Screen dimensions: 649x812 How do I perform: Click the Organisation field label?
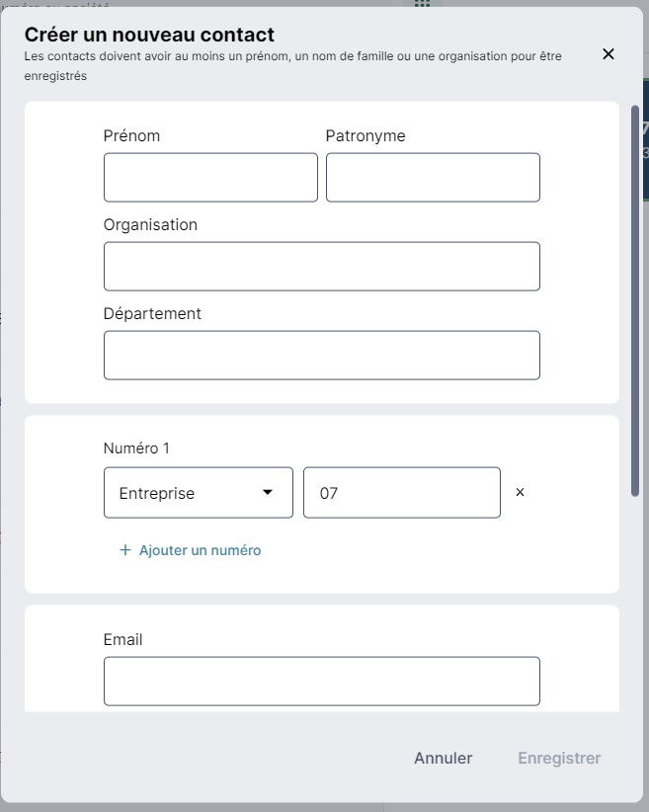[150, 225]
